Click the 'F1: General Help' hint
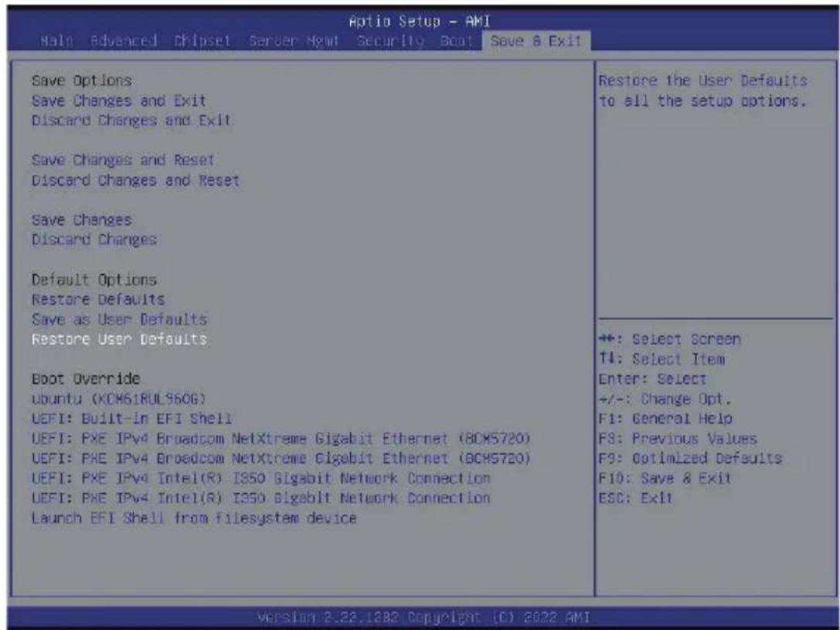The height and width of the screenshot is (630, 840). click(665, 418)
